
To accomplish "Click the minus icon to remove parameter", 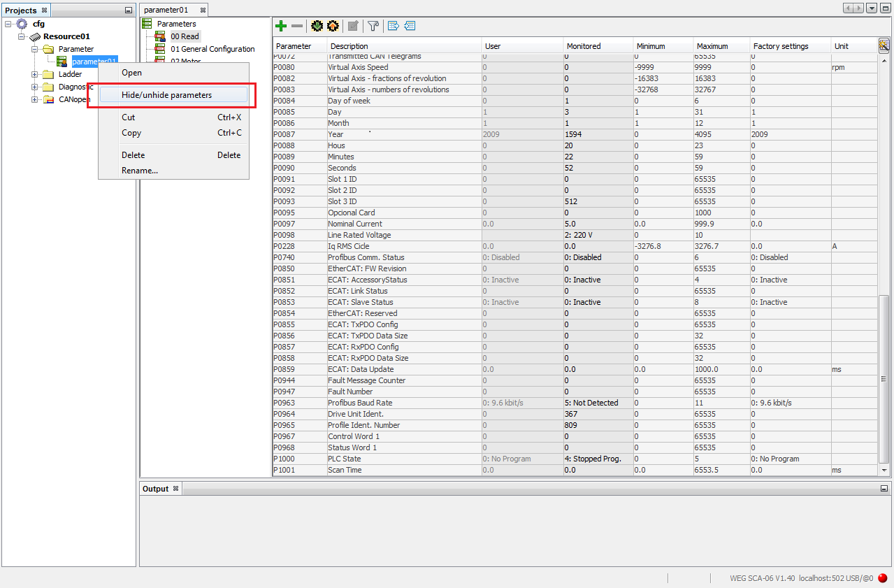I will (297, 26).
